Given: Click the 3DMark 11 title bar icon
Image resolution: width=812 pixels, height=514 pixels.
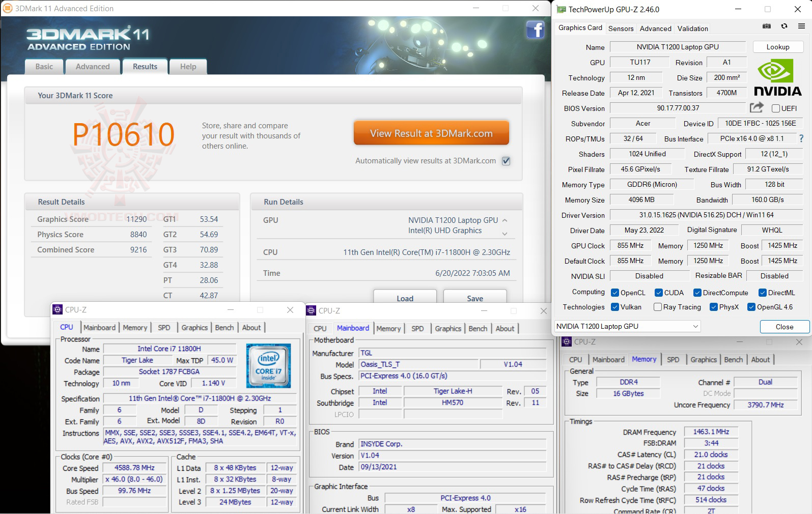Looking at the screenshot, I should point(8,8).
